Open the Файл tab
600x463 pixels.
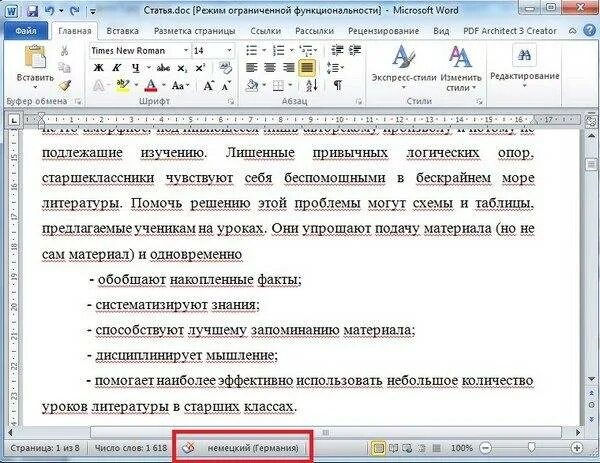[x=26, y=31]
